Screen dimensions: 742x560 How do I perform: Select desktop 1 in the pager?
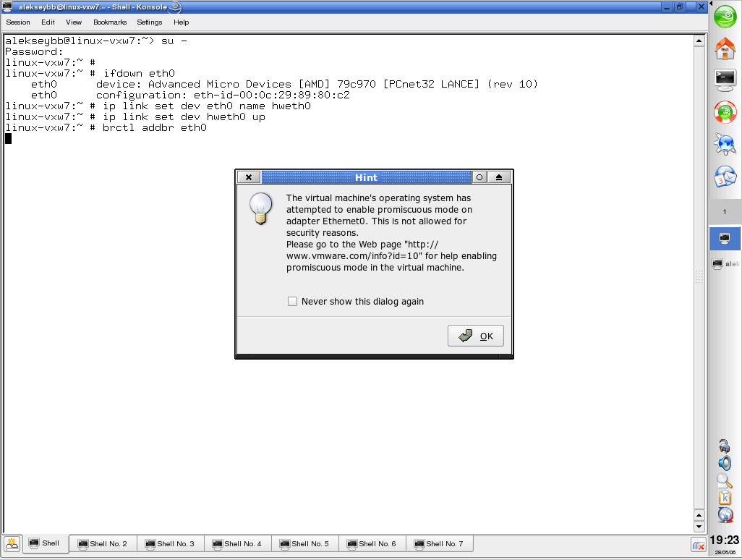(725, 211)
